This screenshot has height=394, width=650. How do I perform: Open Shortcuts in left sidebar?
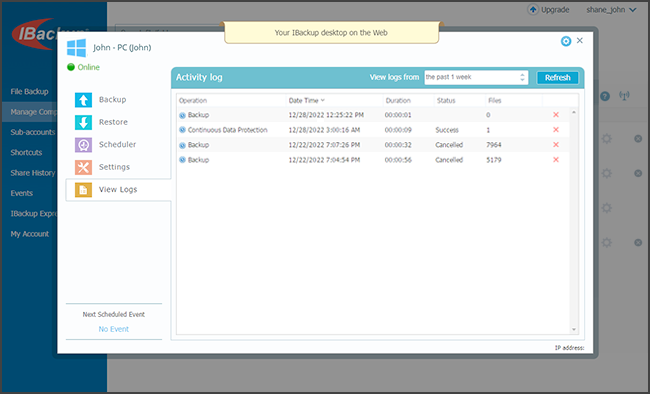(27, 152)
